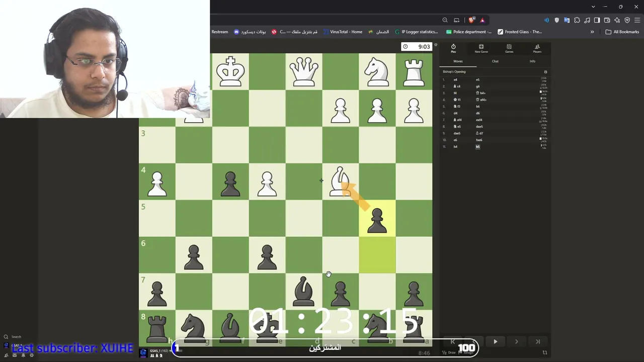Open the browser hamburger menu
Viewport: 644px width, 362px height.
637,20
